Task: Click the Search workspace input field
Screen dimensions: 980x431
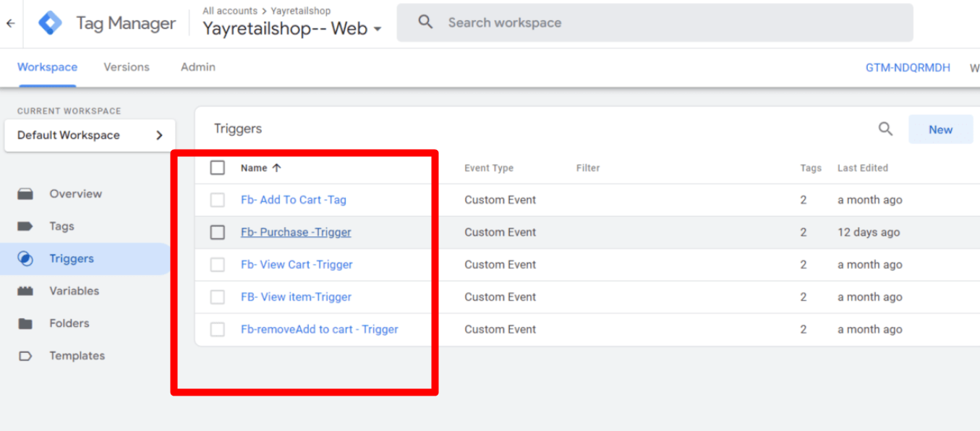Action: [655, 23]
